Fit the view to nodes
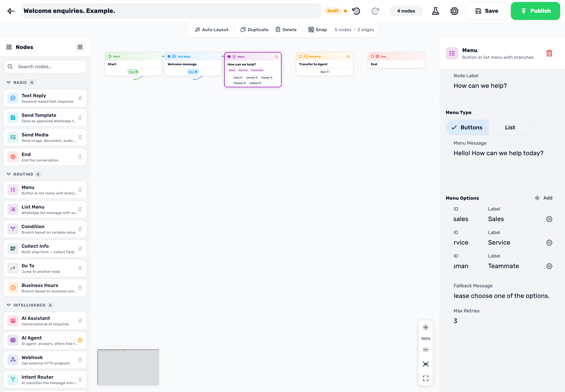Image resolution: width=565 pixels, height=392 pixels. (x=426, y=364)
